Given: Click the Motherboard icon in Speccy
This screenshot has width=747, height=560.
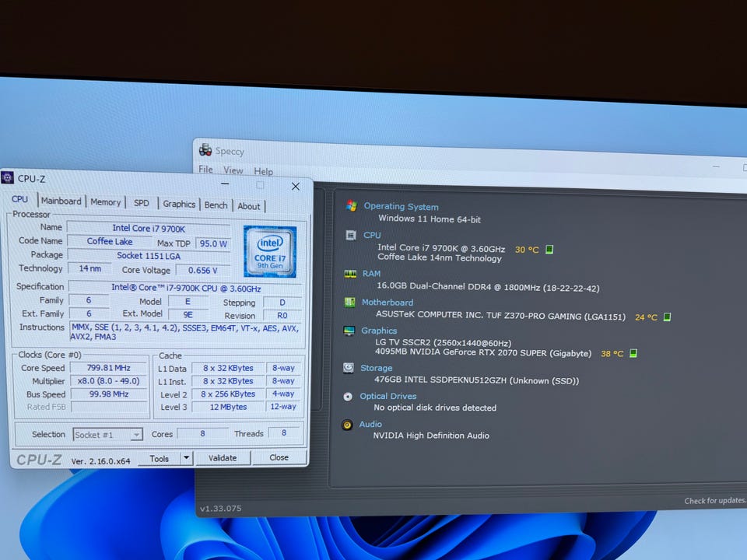Looking at the screenshot, I should (x=349, y=303).
